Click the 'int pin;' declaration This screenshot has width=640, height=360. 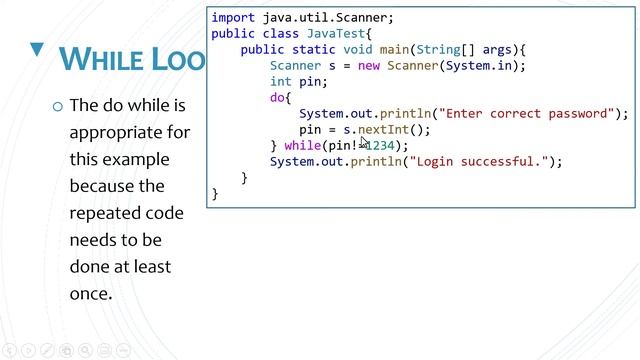click(299, 82)
